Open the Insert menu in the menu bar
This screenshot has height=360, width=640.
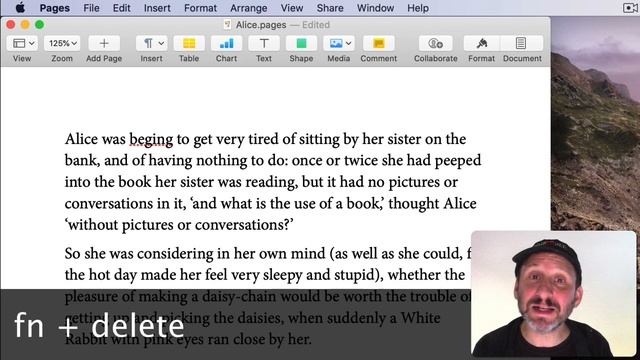pos(157,8)
